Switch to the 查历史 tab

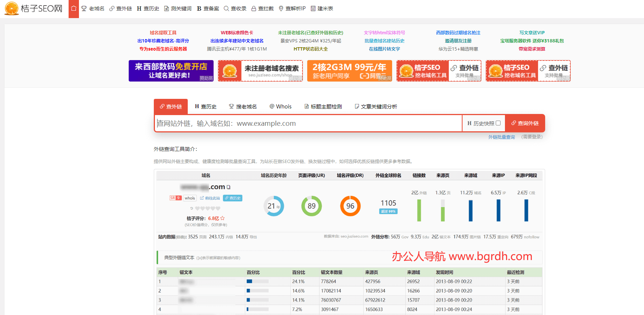point(206,107)
